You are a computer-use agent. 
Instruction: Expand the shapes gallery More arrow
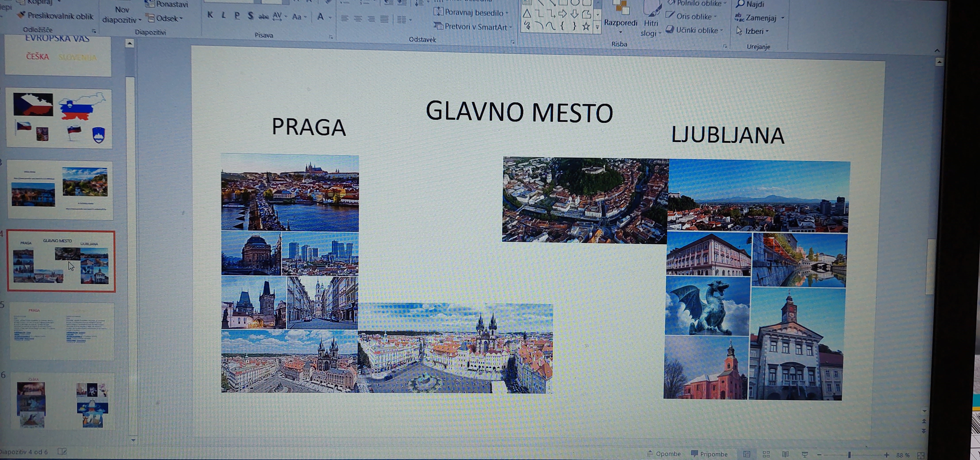[x=597, y=27]
